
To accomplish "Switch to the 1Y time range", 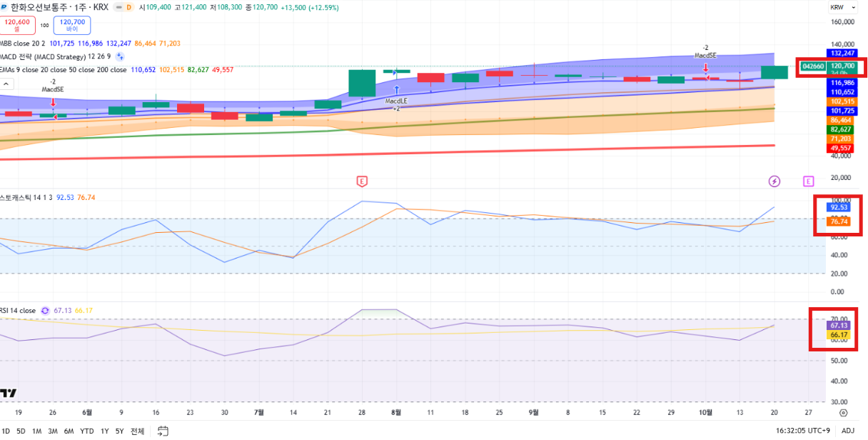I will pos(105,431).
